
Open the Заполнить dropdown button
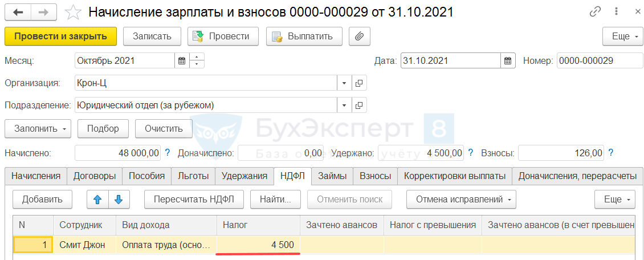click(x=38, y=128)
